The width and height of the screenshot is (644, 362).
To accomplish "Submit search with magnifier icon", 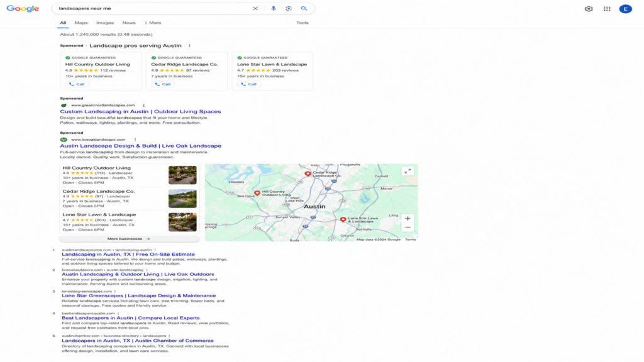I will click(x=304, y=8).
